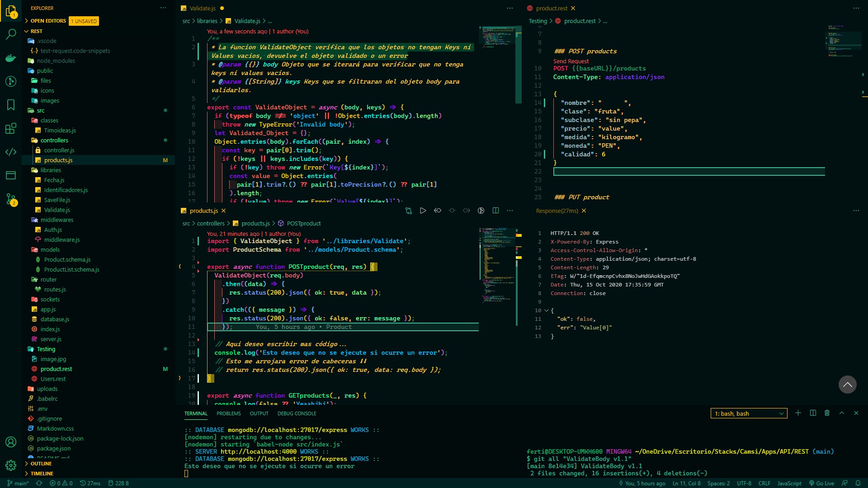Image resolution: width=868 pixels, height=488 pixels.
Task: Click Open Changes with Previous Revision icon
Action: click(x=437, y=211)
